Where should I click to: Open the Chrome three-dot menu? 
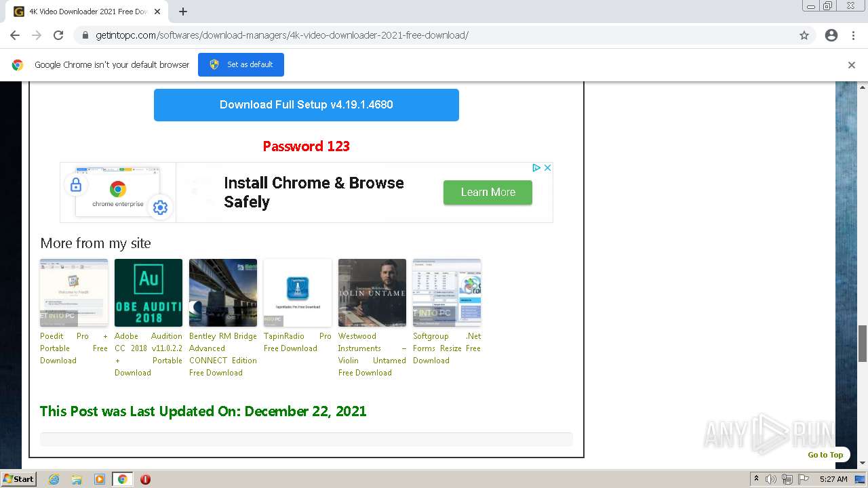(853, 35)
